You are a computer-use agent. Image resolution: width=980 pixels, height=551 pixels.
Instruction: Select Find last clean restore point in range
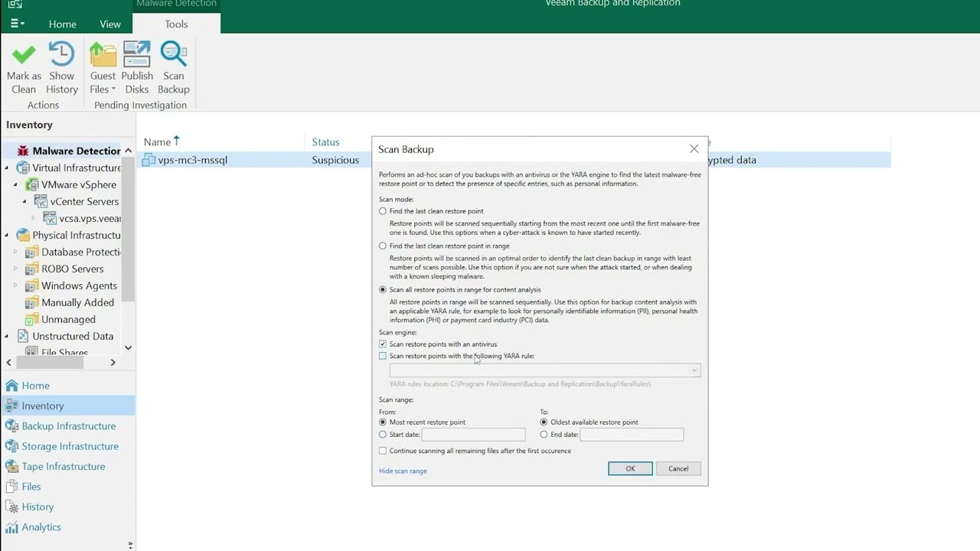point(383,246)
